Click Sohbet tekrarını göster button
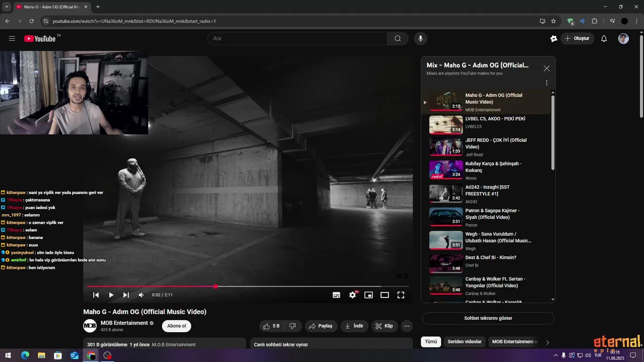 pyautogui.click(x=488, y=318)
